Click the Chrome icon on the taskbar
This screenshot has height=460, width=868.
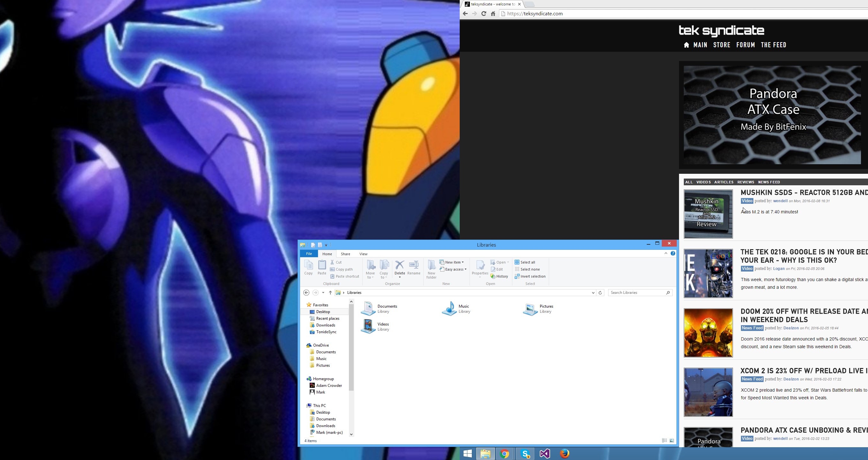pos(504,454)
